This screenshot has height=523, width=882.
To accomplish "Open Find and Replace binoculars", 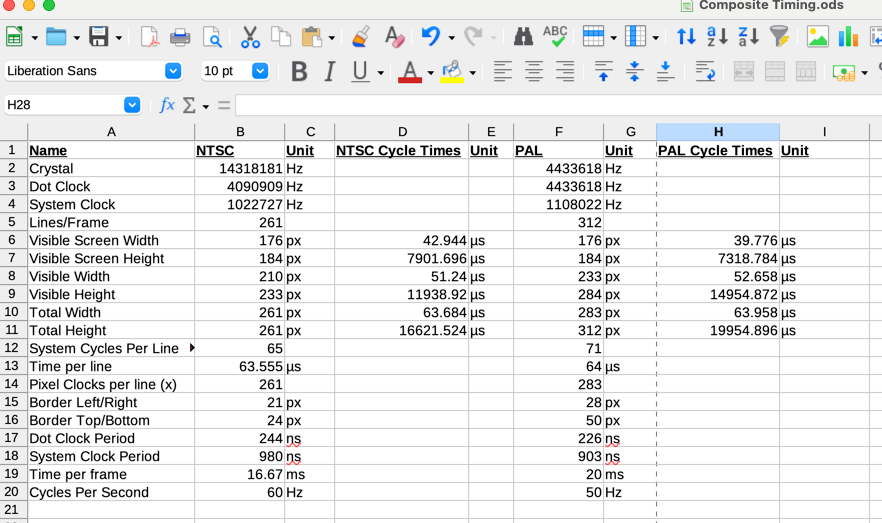I will click(x=523, y=38).
